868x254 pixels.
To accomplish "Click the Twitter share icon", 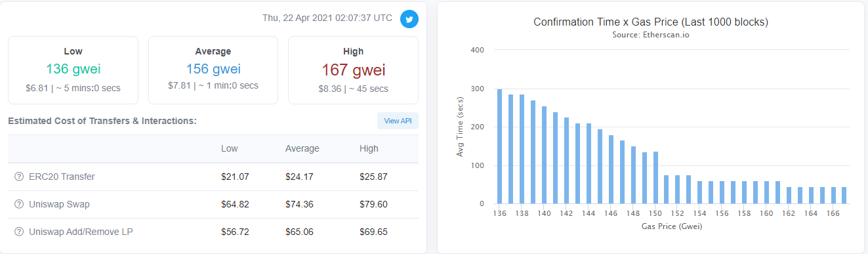I will click(x=409, y=19).
